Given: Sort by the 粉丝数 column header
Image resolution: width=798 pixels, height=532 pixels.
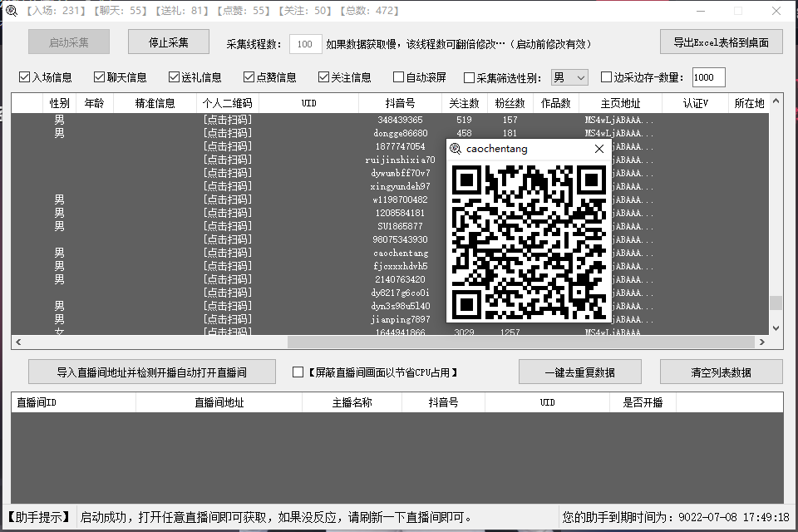Looking at the screenshot, I should point(510,103).
